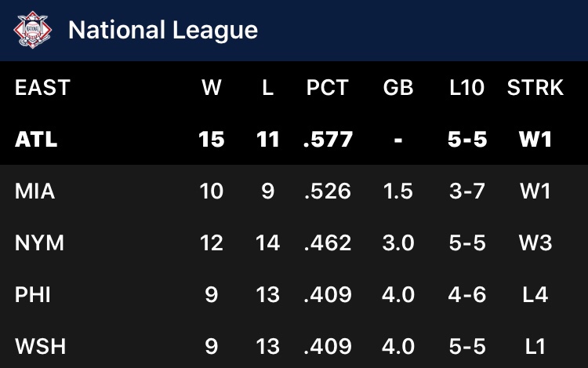Click the GB column header

[398, 88]
